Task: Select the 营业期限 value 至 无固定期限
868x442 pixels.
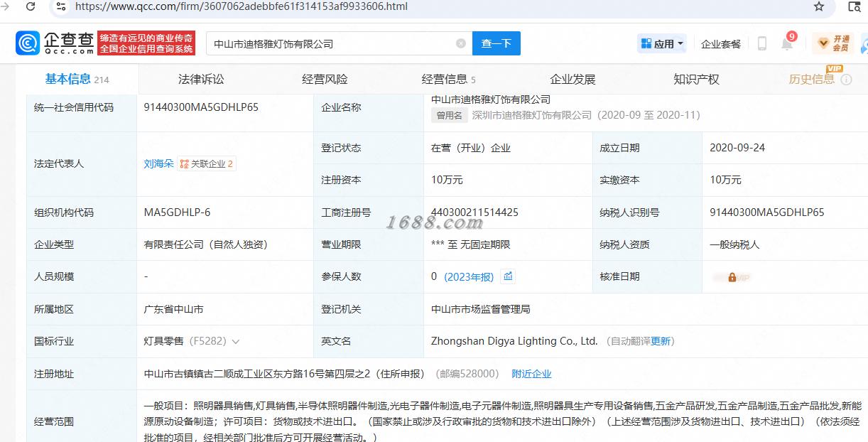Action: 471,244
